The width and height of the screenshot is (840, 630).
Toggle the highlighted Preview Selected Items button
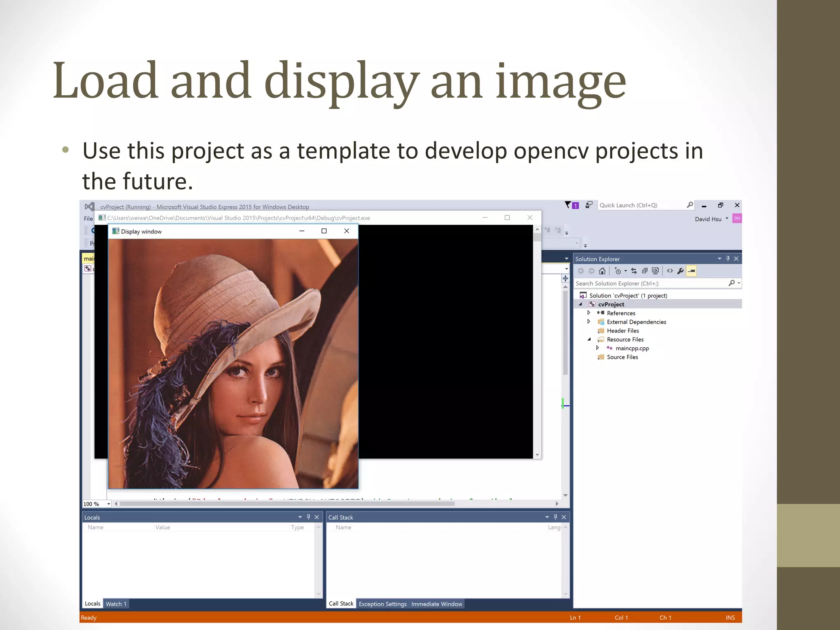(x=692, y=271)
